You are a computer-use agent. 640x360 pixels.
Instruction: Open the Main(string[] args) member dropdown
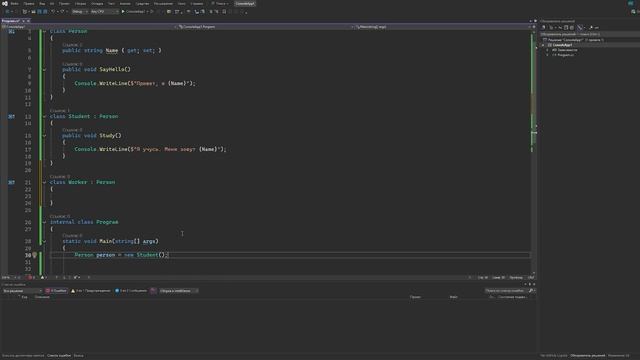click(443, 27)
